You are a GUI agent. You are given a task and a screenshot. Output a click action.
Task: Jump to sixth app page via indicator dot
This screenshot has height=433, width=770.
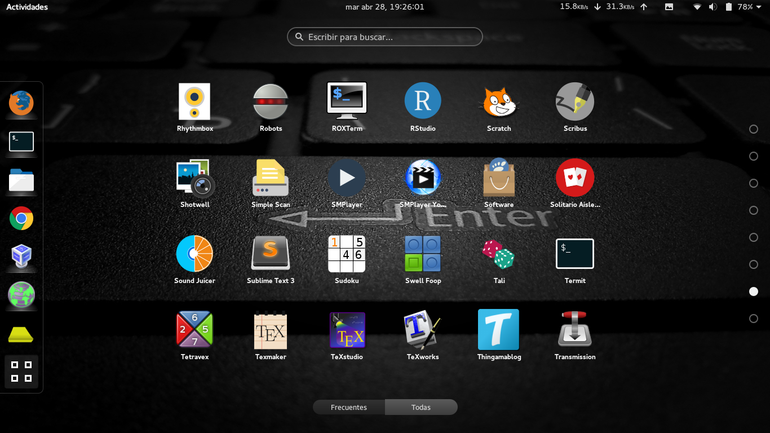pos(753,265)
